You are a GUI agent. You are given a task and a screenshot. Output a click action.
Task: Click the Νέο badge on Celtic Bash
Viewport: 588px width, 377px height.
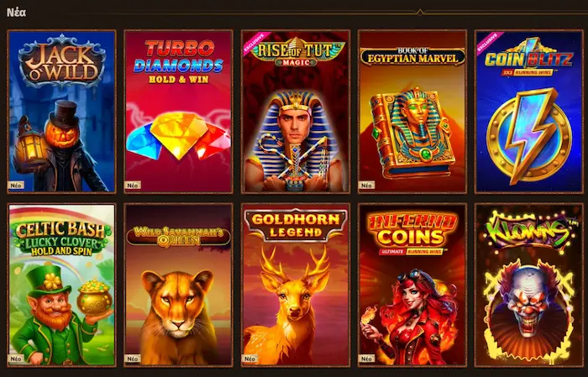16,359
